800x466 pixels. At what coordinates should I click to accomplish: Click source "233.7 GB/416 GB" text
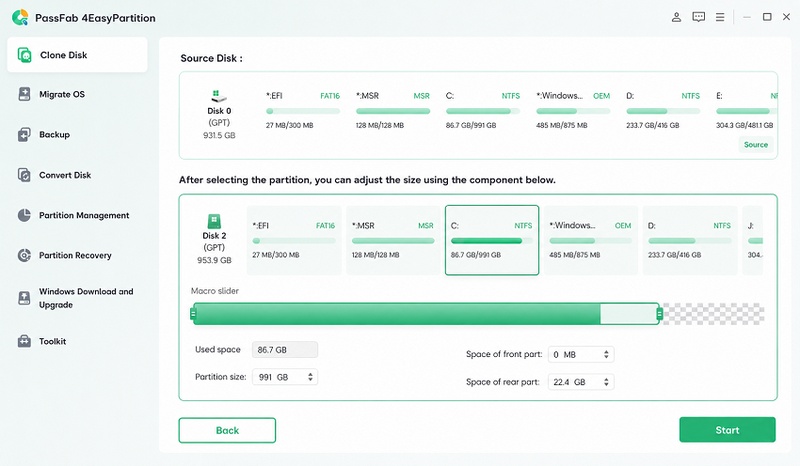pyautogui.click(x=653, y=125)
